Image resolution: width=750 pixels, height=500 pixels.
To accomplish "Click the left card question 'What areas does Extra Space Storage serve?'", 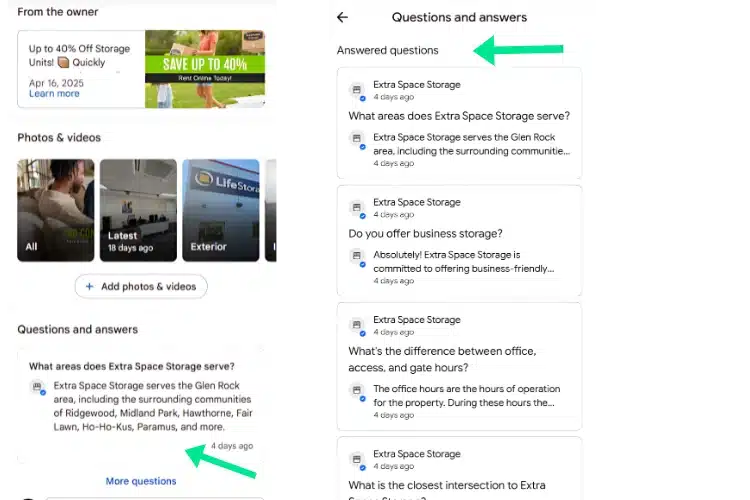I will point(132,367).
